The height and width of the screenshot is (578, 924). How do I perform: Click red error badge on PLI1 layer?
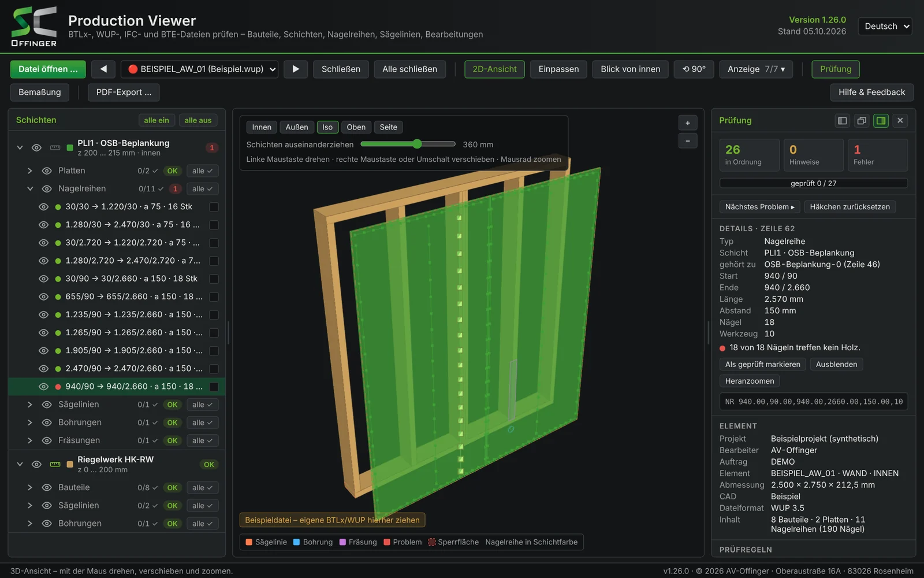212,148
